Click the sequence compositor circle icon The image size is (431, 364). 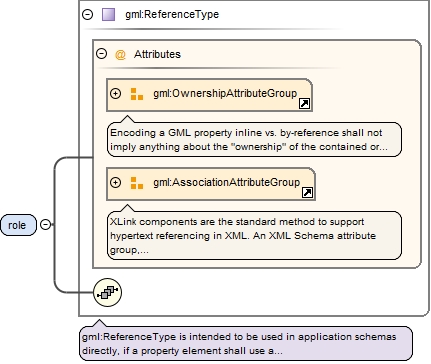click(x=107, y=293)
